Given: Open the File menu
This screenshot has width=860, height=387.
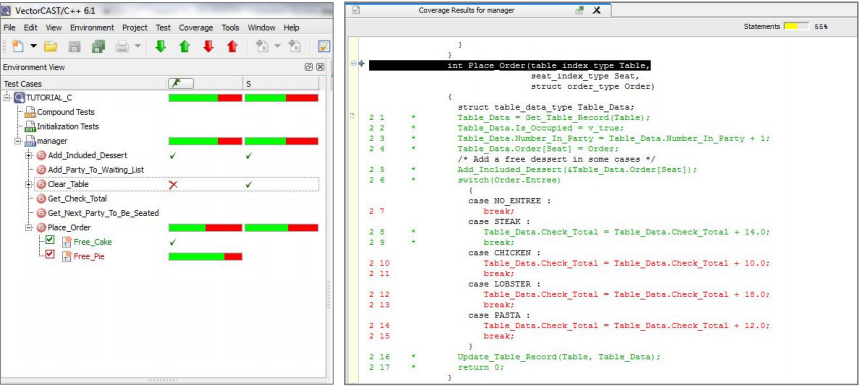Looking at the screenshot, I should point(9,27).
